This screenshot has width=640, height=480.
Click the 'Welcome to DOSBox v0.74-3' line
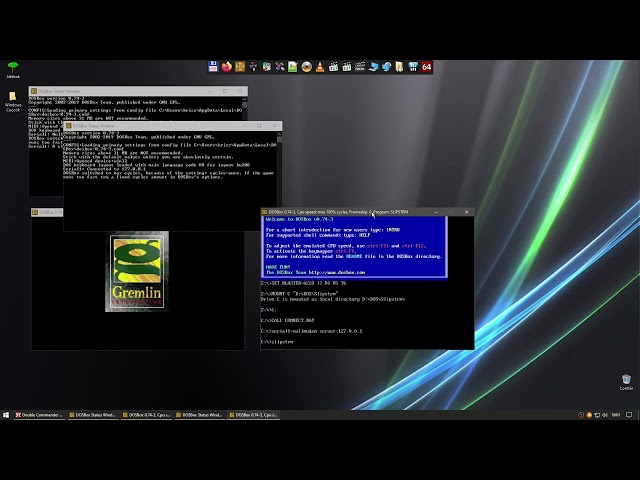click(299, 219)
